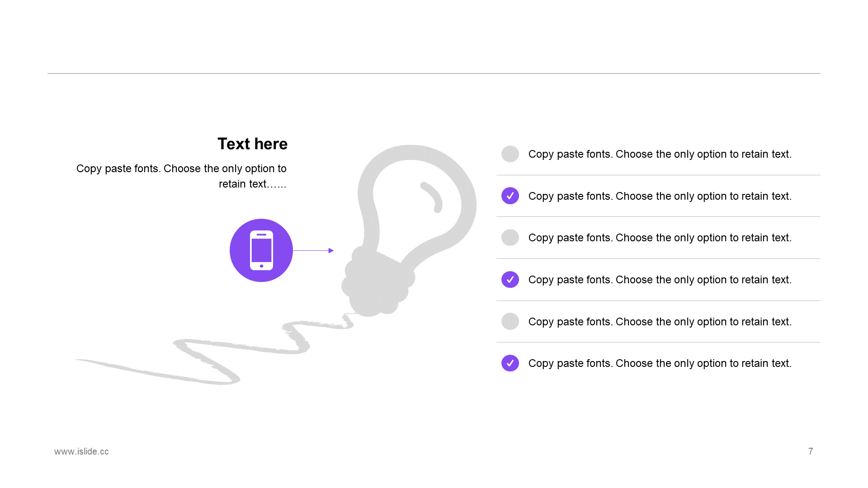Select the second list item text line
Image resolution: width=868 pixels, height=488 pixels.
pyautogui.click(x=660, y=196)
